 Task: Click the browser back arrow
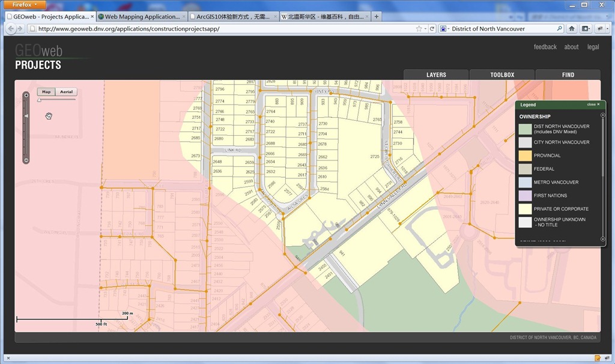[11, 29]
